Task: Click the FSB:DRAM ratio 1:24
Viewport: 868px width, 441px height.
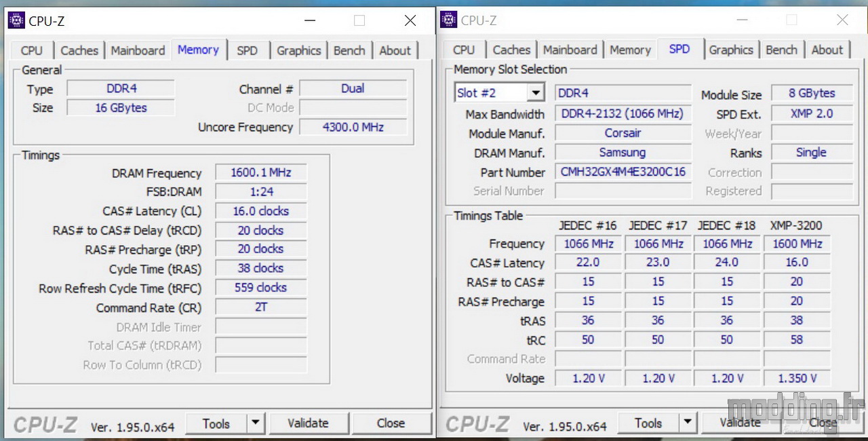Action: [261, 192]
